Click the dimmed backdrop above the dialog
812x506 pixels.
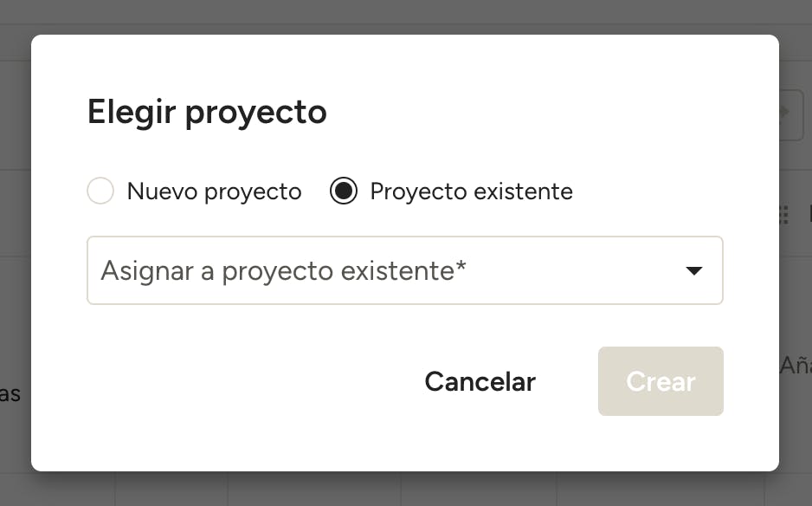point(405,16)
